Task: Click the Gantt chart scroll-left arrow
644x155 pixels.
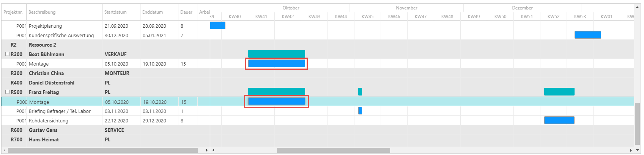Action: [x=213, y=150]
